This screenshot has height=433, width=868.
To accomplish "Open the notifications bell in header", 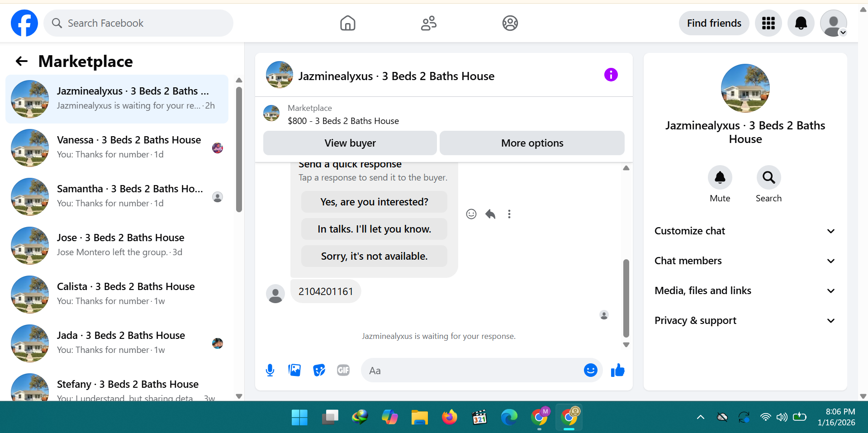I will [801, 23].
